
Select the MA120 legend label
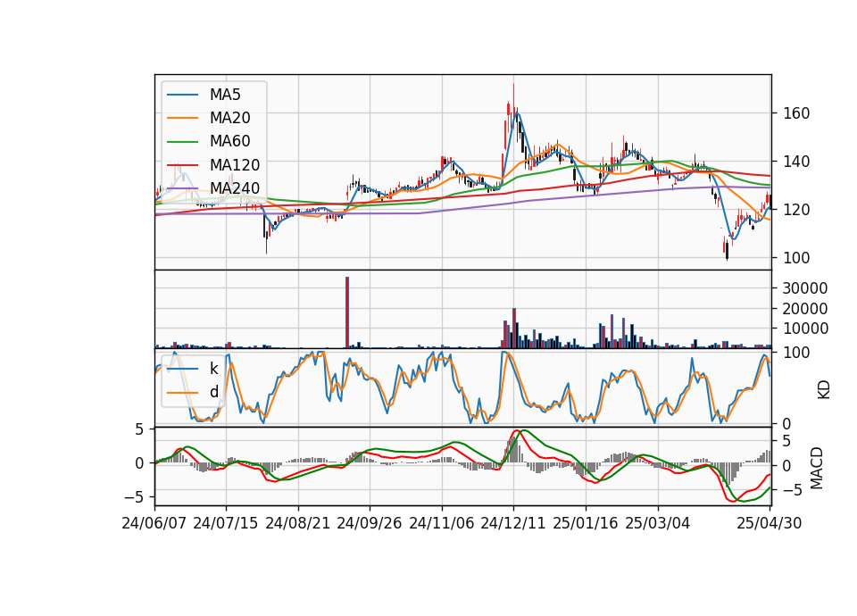point(235,165)
